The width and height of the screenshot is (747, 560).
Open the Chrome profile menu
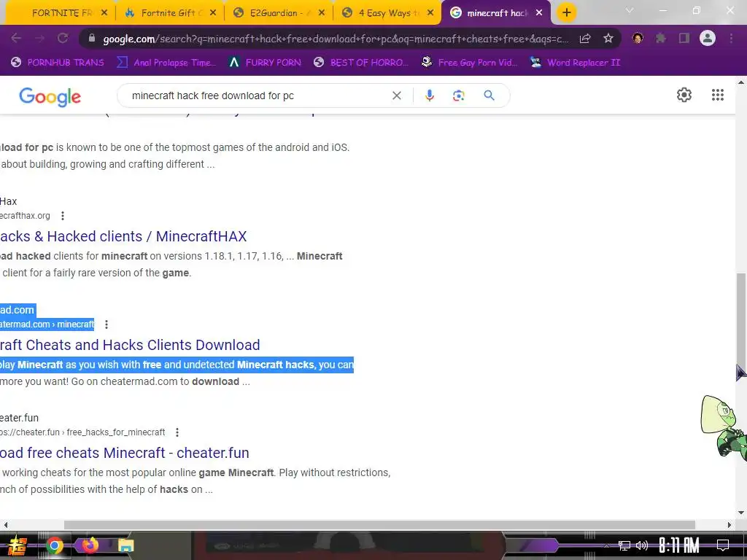click(x=708, y=38)
